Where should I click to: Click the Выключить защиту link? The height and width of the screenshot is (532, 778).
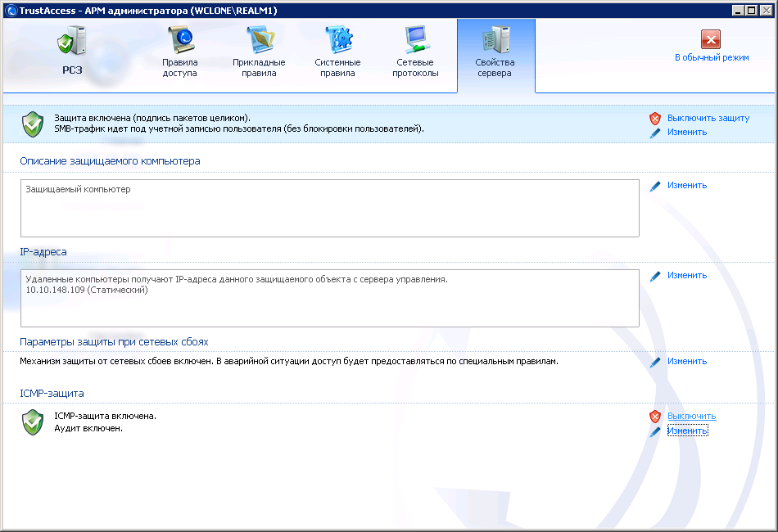pos(708,118)
